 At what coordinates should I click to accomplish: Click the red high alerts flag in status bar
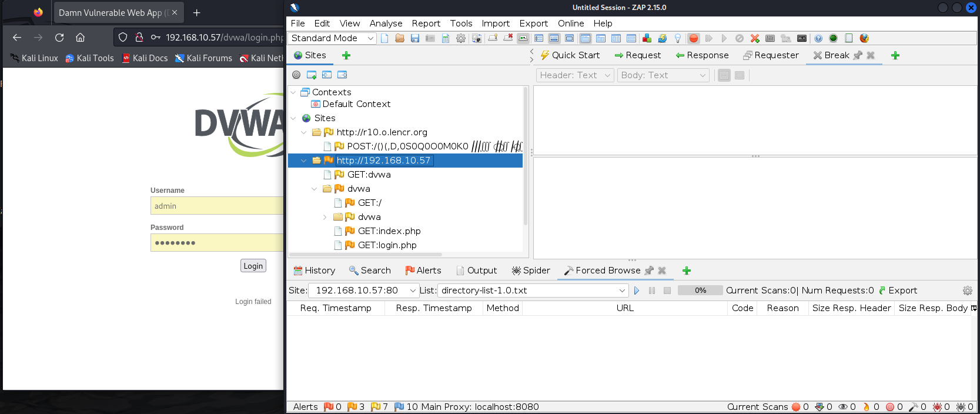pos(329,407)
